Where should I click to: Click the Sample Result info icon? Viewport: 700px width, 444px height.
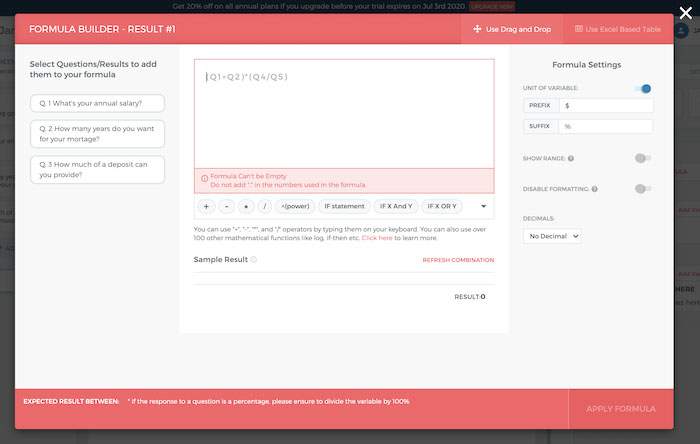pyautogui.click(x=254, y=260)
